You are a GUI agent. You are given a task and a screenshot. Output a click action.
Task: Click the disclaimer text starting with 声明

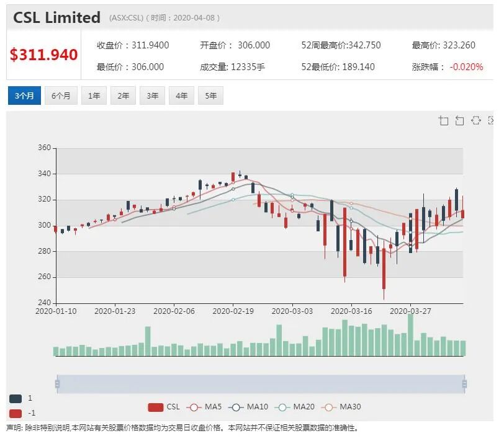[182, 428]
